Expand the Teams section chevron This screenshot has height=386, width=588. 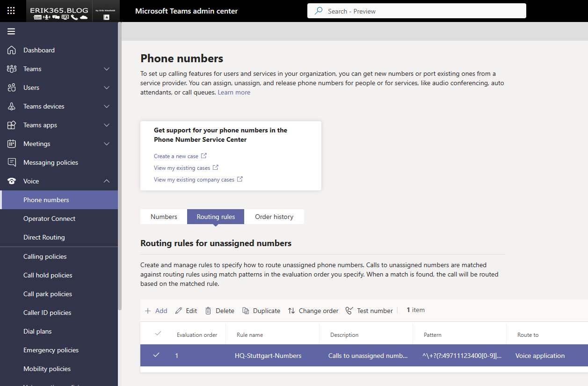click(107, 69)
